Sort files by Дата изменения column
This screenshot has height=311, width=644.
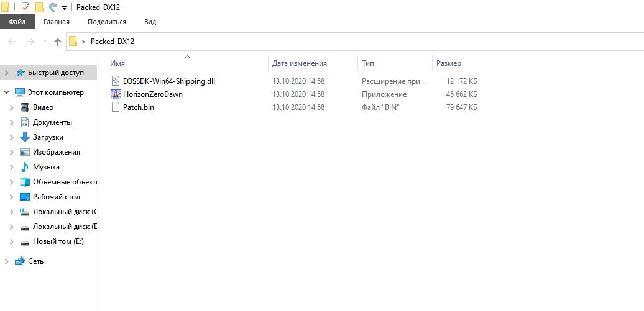[x=300, y=63]
